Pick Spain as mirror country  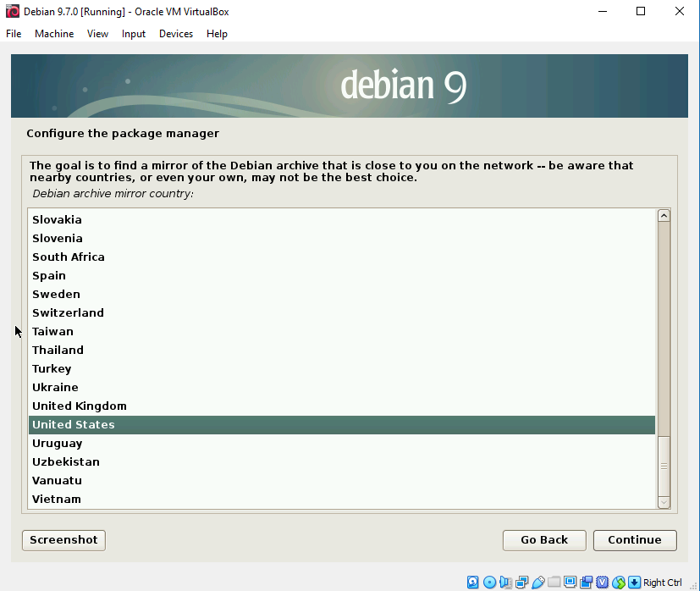coord(342,276)
